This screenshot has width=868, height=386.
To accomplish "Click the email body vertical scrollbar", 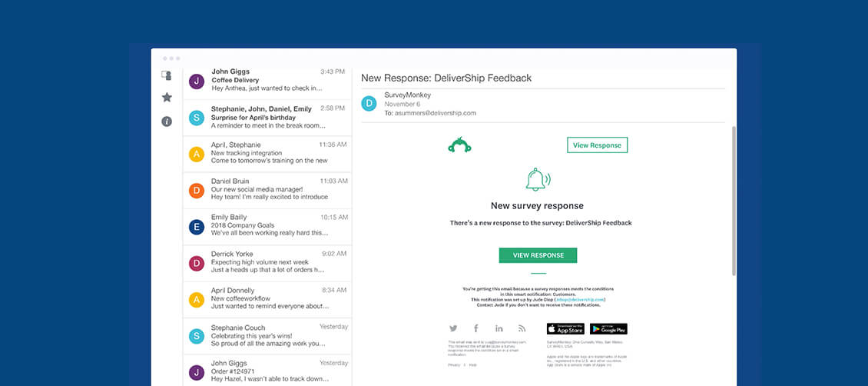I will [734, 200].
